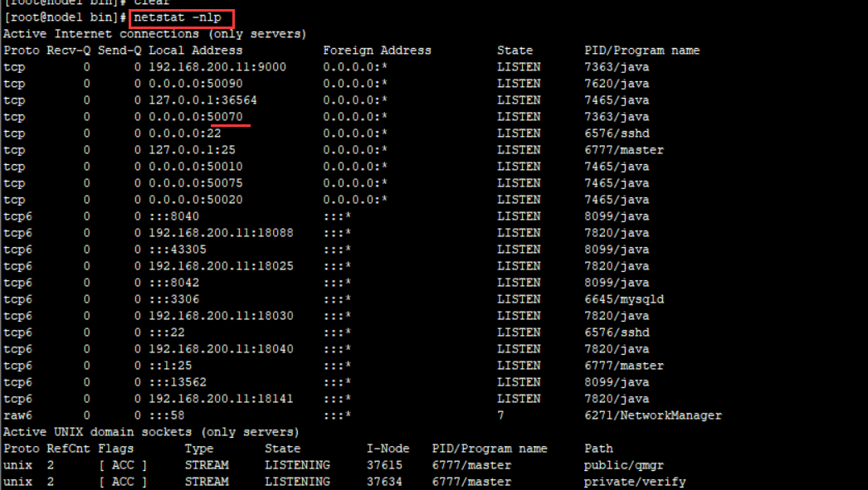Screen dimensions: 868x490
Task: Click program name 6645/mysqld
Action: pos(624,299)
